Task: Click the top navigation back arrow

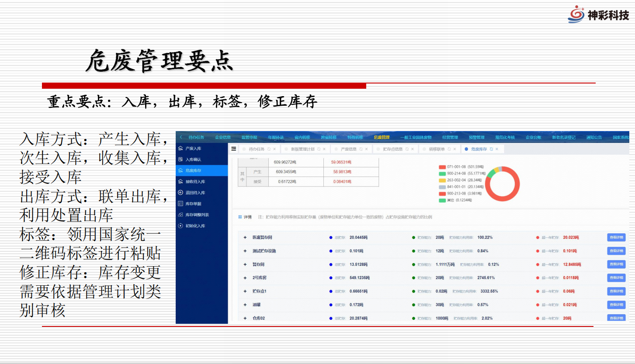Action: click(x=181, y=137)
